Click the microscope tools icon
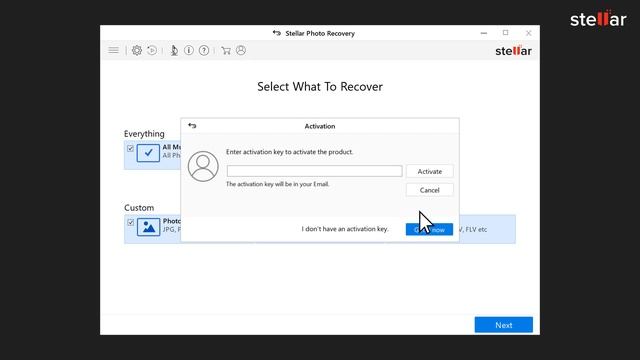The image size is (640, 360). point(174,50)
